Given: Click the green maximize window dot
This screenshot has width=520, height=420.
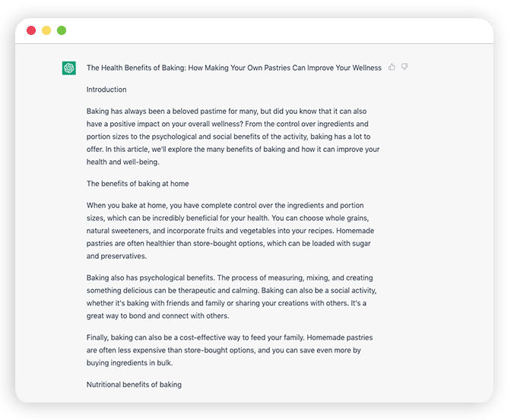Looking at the screenshot, I should [x=62, y=30].
